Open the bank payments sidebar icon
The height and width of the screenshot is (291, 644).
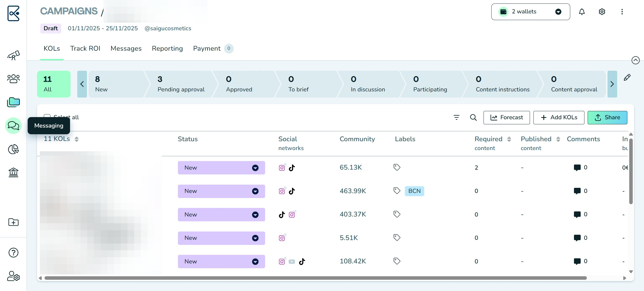(x=13, y=173)
